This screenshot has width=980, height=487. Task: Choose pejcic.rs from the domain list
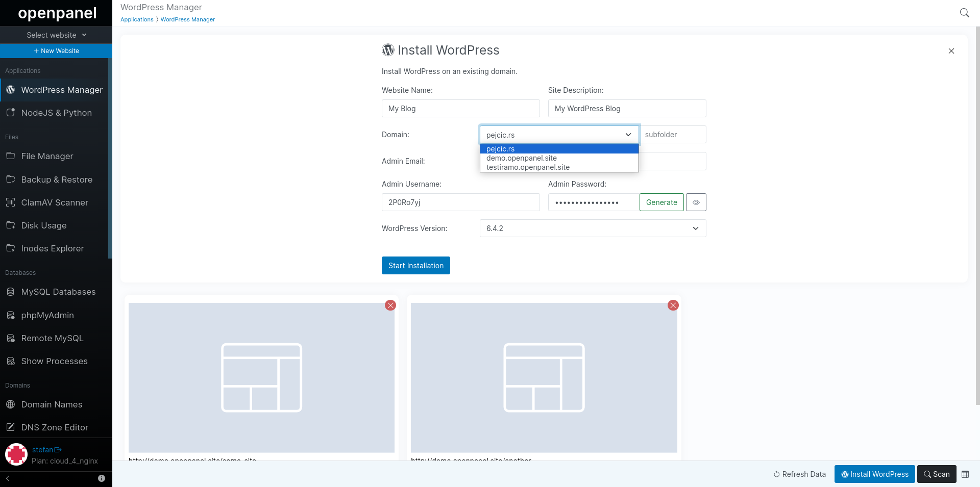[559, 149]
